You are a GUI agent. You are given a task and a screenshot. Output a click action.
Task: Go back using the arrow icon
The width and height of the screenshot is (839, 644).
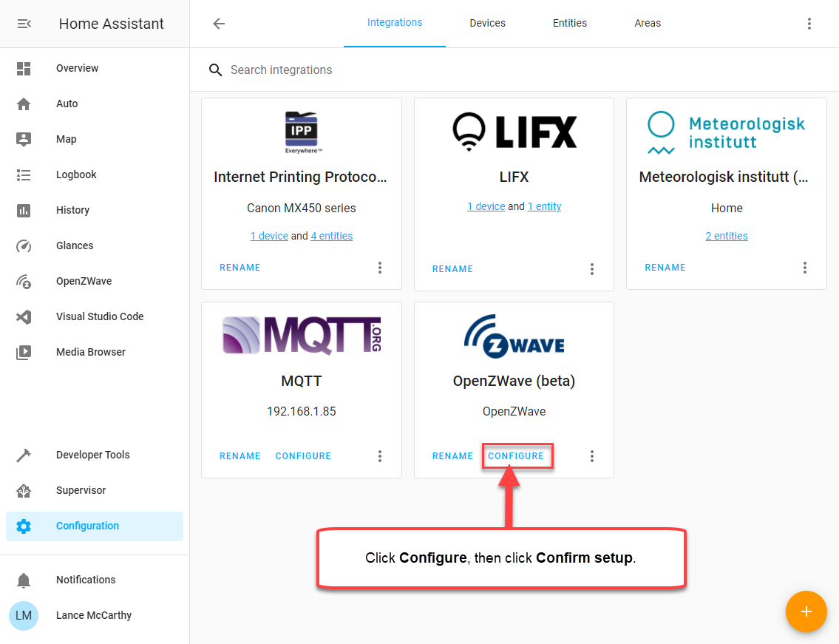(x=219, y=24)
